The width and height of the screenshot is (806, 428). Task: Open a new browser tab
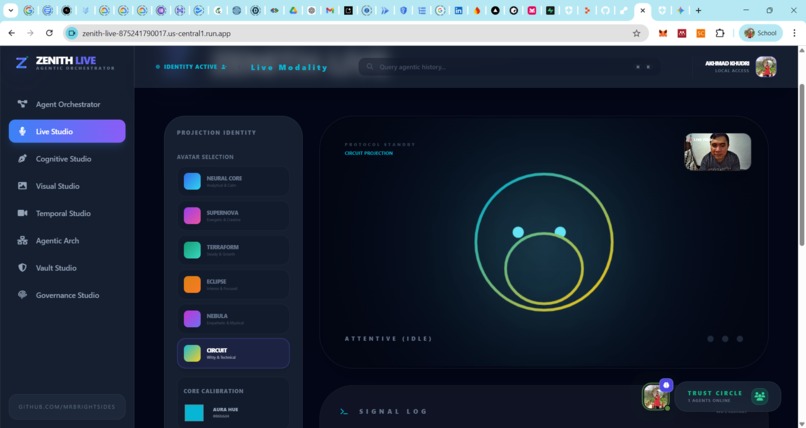(698, 10)
